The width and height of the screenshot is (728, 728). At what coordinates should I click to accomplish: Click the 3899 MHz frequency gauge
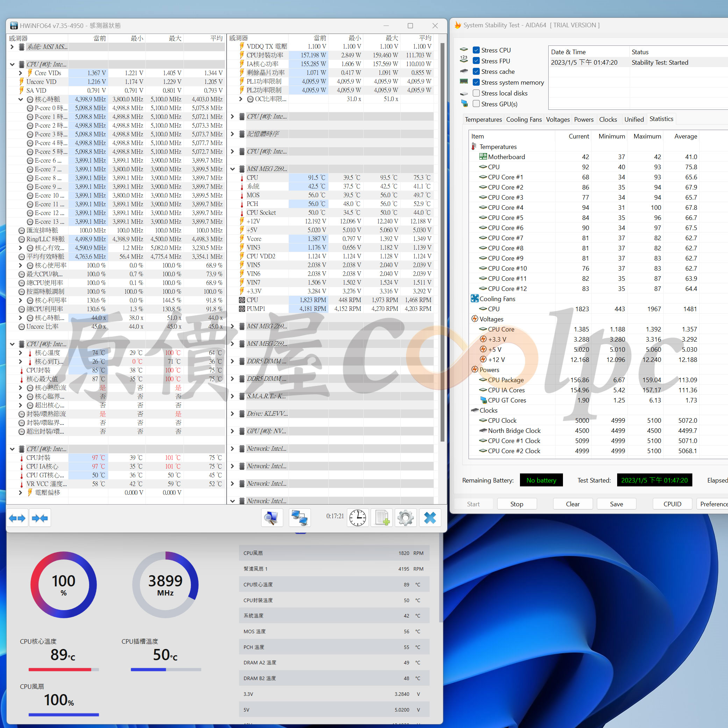tap(165, 584)
